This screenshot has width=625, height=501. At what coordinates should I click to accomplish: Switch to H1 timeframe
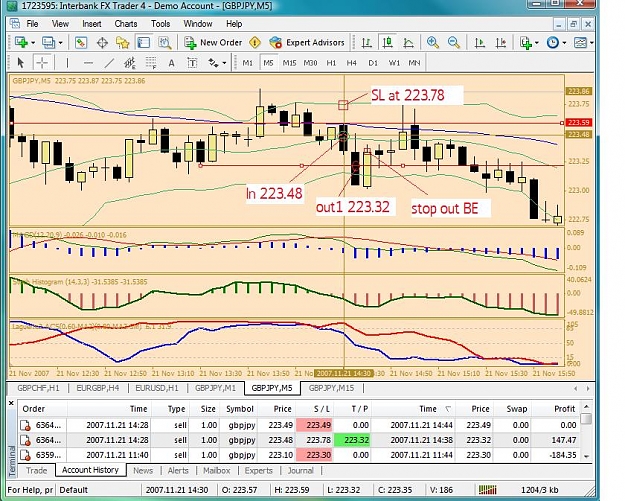click(x=331, y=63)
